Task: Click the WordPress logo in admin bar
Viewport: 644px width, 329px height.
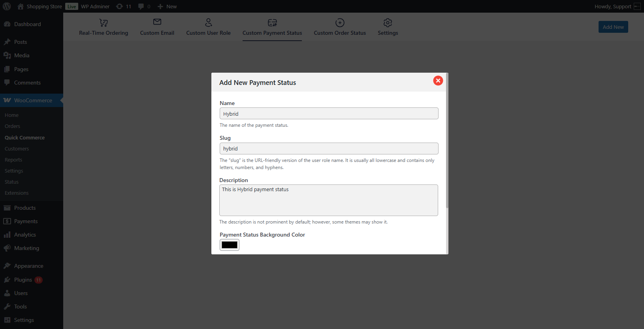Action: coord(7,6)
